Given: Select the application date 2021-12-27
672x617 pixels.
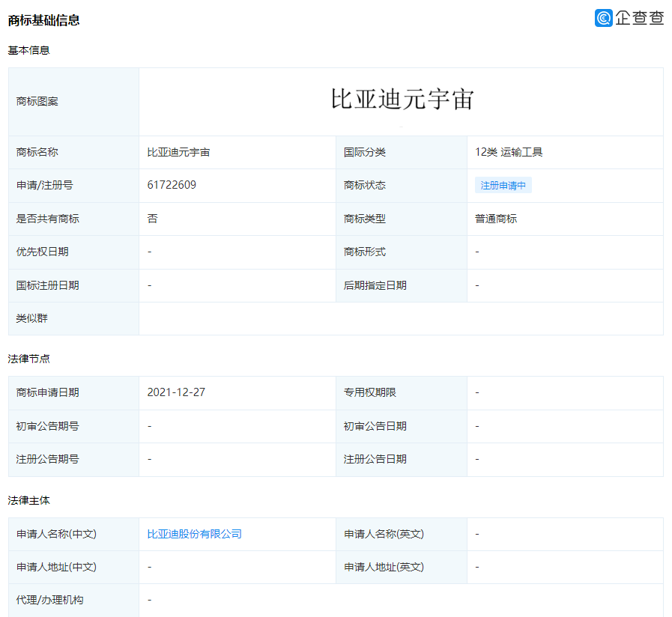Looking at the screenshot, I should (x=176, y=392).
